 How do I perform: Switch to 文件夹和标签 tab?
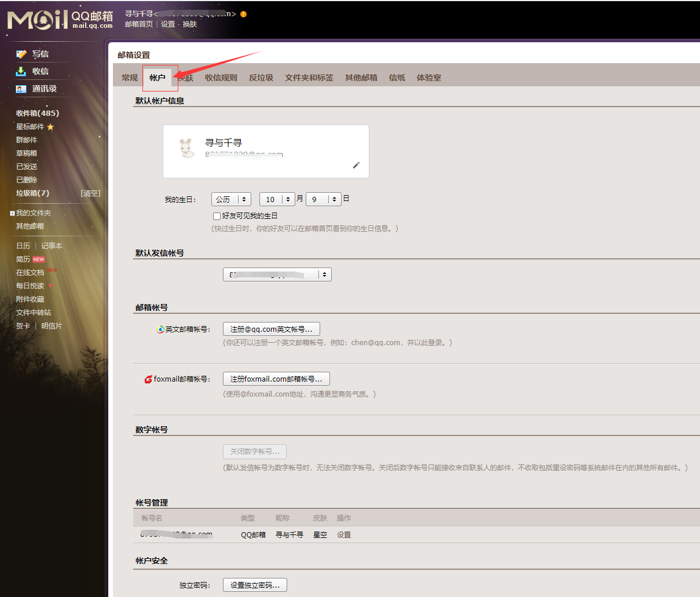pos(309,78)
